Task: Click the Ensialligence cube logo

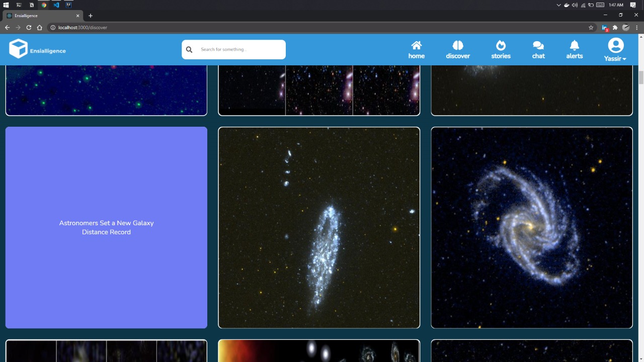Action: tap(18, 48)
